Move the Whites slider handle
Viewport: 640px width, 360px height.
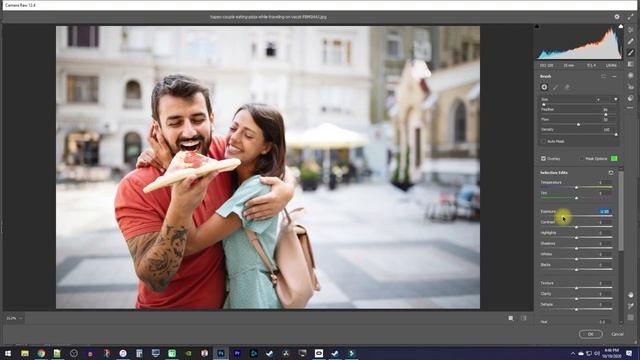(576, 259)
